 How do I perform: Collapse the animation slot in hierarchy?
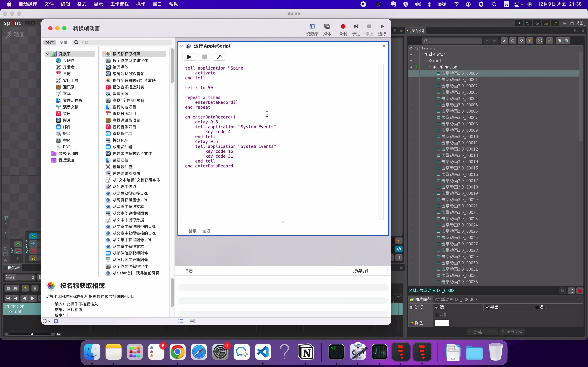(x=430, y=67)
